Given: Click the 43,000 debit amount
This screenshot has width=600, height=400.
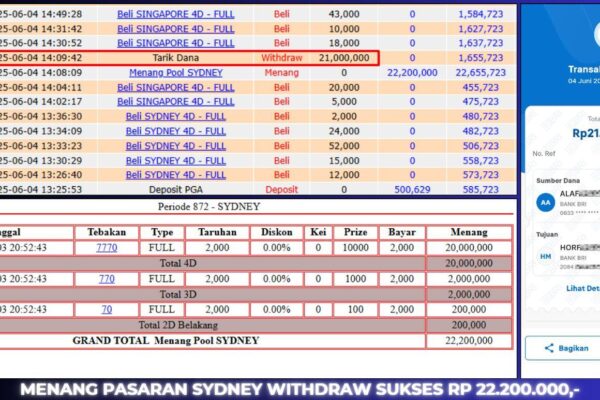Looking at the screenshot, I should tap(344, 14).
